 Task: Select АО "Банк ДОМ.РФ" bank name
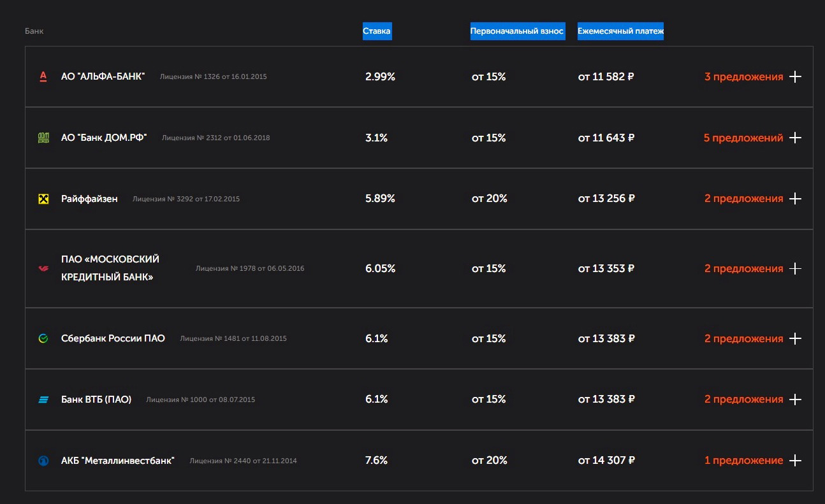click(104, 138)
